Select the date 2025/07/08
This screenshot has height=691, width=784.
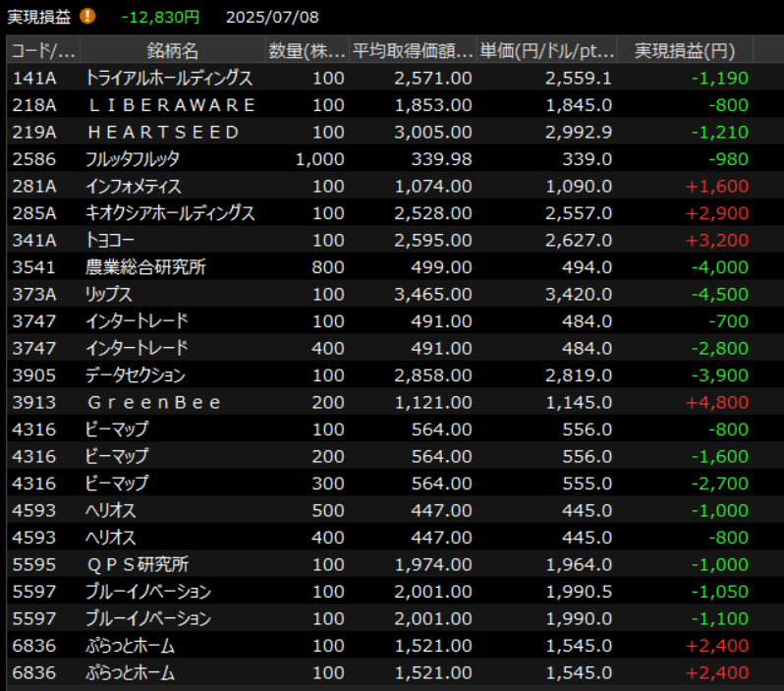coord(272,17)
